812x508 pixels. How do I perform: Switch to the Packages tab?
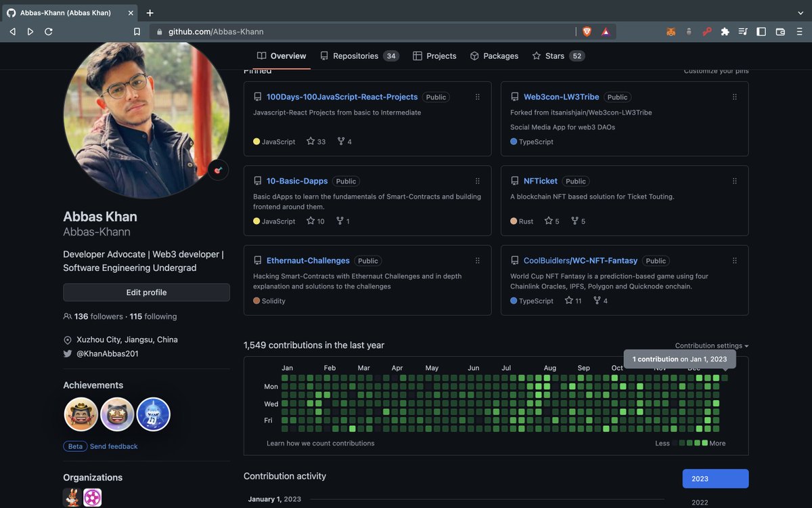click(x=494, y=56)
